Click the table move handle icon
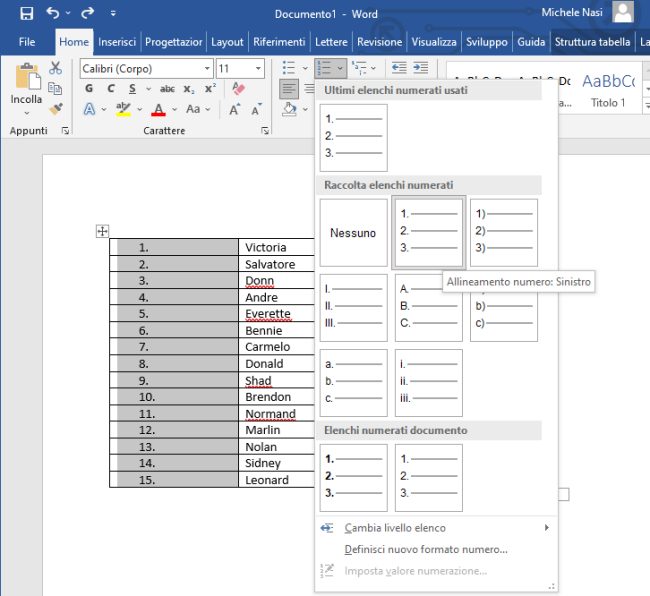The width and height of the screenshot is (650, 596). 102,231
